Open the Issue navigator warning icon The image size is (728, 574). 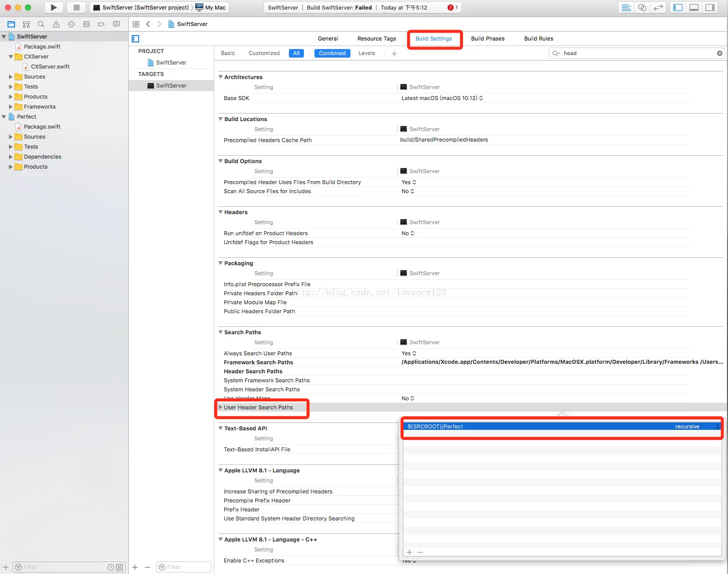(x=56, y=24)
